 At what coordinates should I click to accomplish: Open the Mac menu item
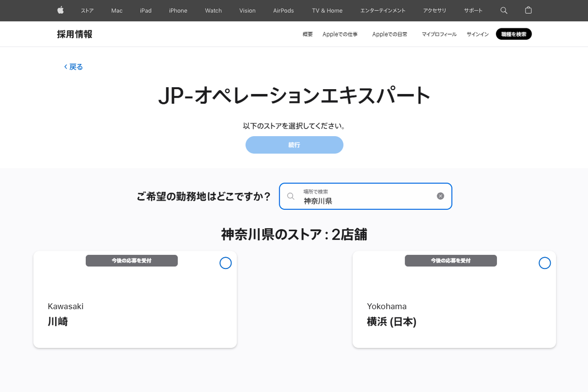117,10
